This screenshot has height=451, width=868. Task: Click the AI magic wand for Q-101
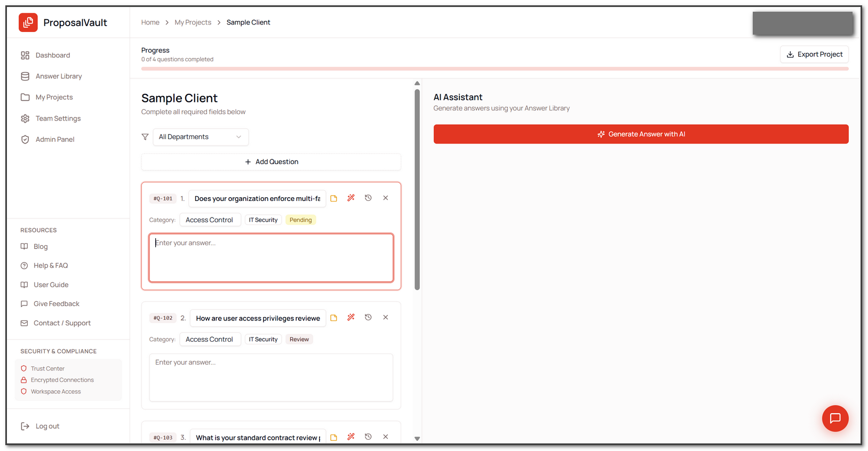(x=351, y=198)
